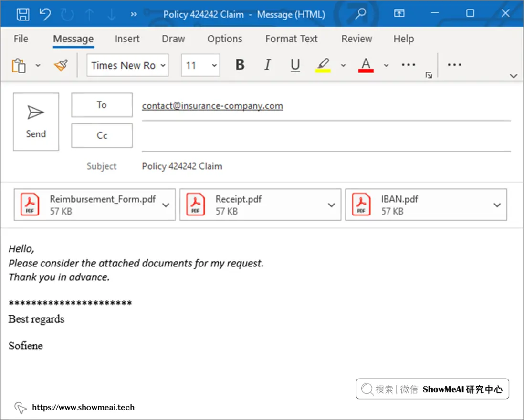The width and height of the screenshot is (524, 420).
Task: Send the email message
Action: click(x=36, y=122)
